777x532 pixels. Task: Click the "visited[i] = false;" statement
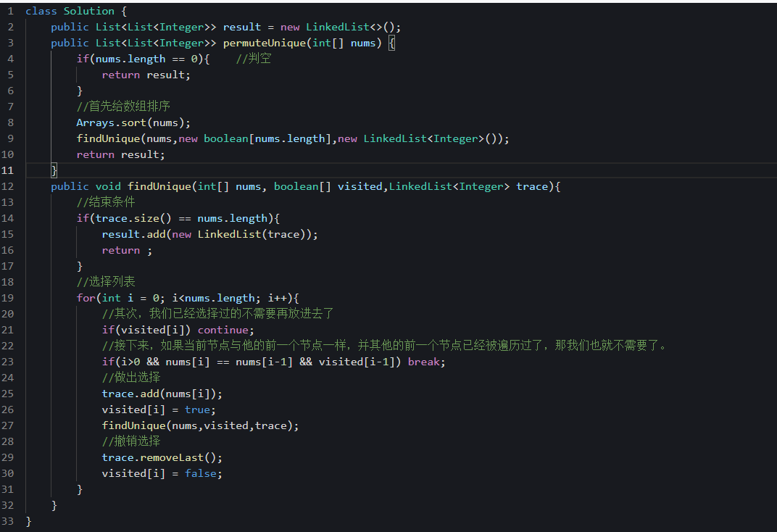[162, 473]
